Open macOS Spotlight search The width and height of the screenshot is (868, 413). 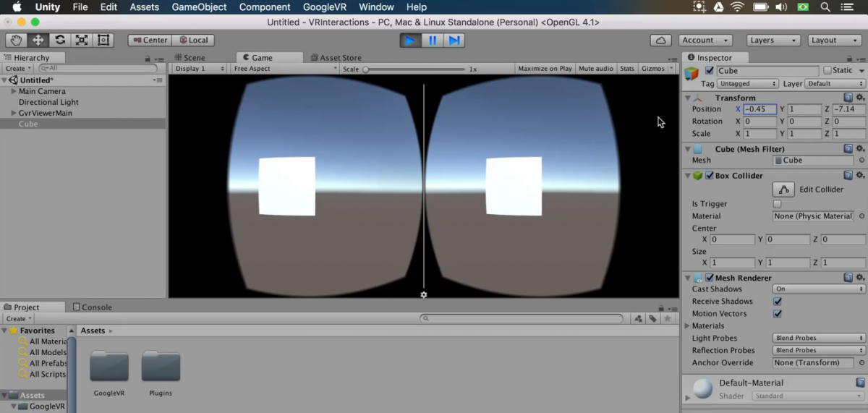point(825,7)
